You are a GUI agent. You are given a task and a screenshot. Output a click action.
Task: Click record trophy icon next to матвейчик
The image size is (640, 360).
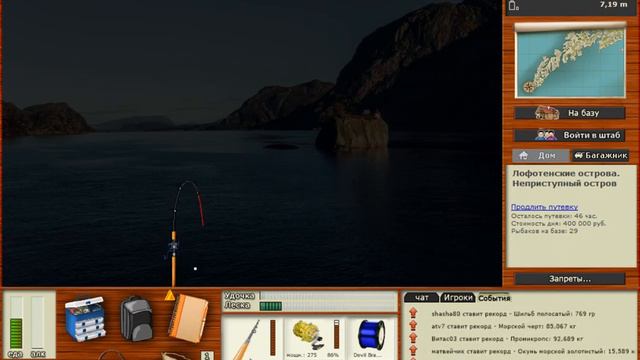pos(413,351)
